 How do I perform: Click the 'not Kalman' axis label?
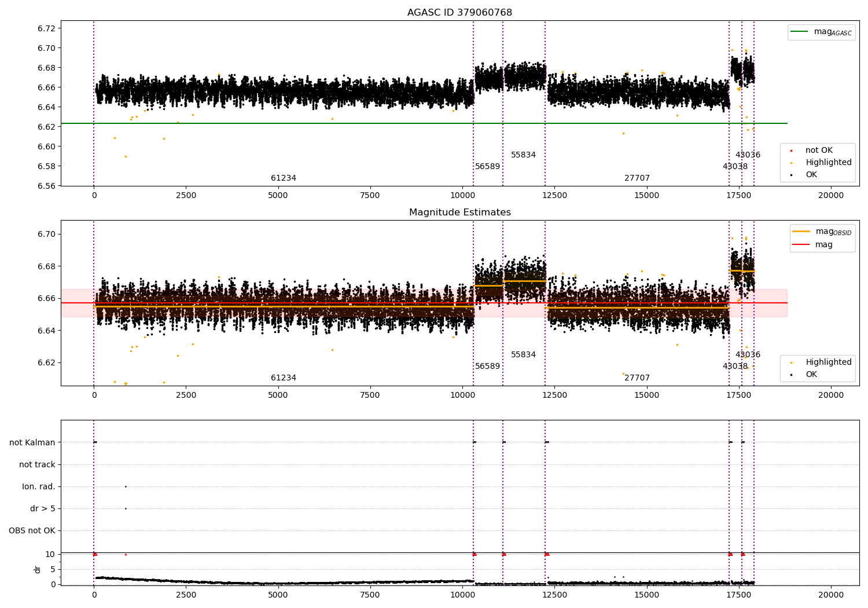click(32, 443)
